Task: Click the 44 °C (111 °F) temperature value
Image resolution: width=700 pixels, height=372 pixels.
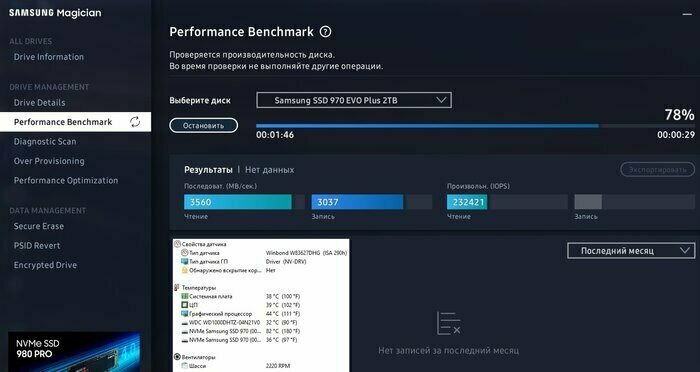Action: tap(283, 314)
